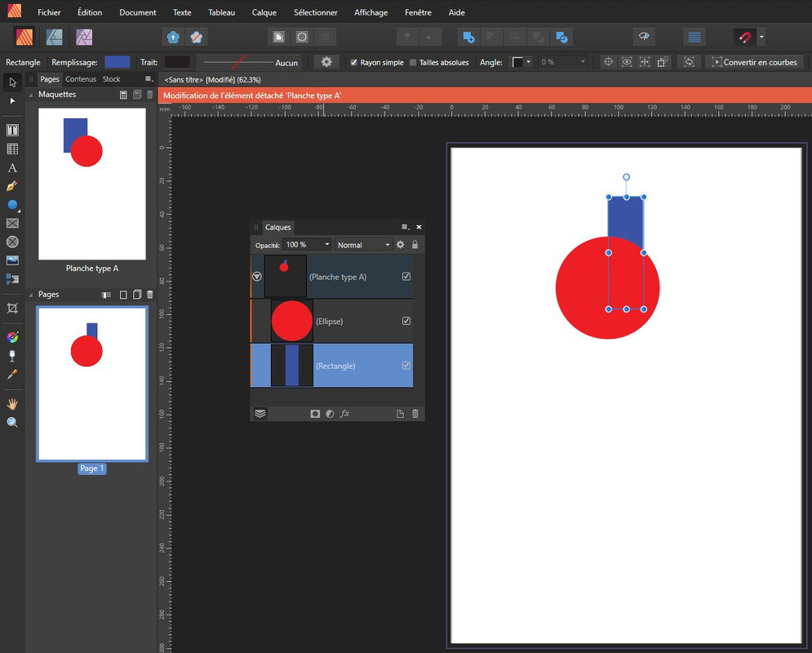The height and width of the screenshot is (653, 812).
Task: Select the Node tool
Action: coord(12,101)
